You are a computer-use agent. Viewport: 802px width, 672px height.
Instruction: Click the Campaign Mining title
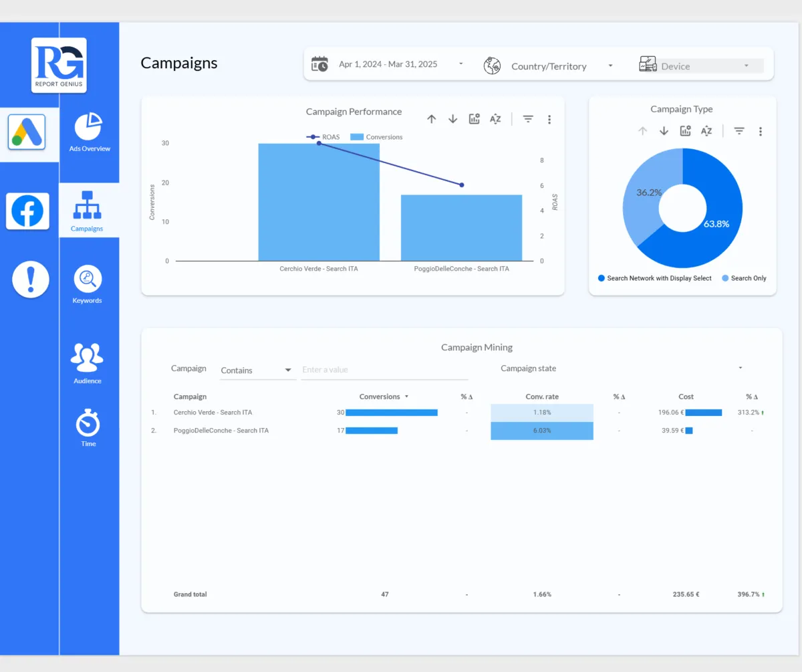coord(477,347)
